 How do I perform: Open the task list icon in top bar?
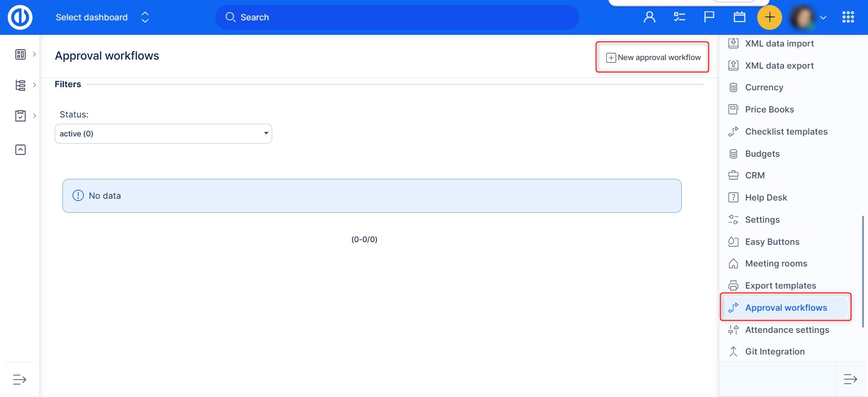pyautogui.click(x=679, y=17)
